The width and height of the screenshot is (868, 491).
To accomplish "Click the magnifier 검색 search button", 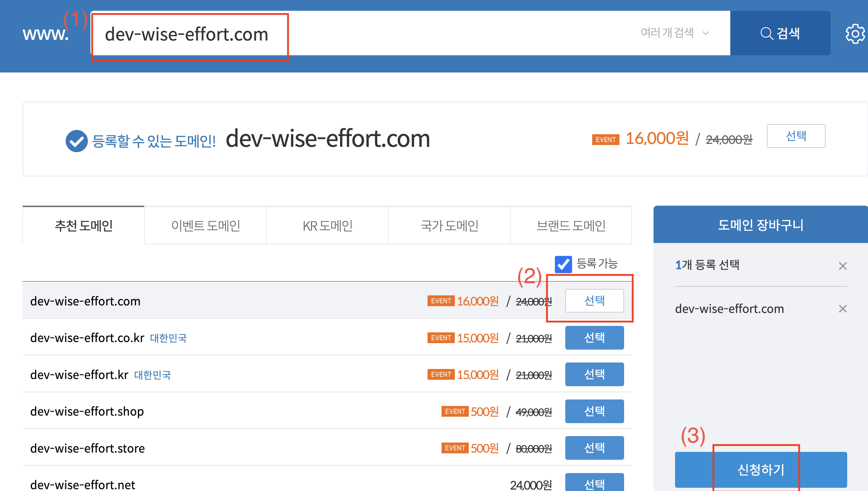I will pos(780,33).
